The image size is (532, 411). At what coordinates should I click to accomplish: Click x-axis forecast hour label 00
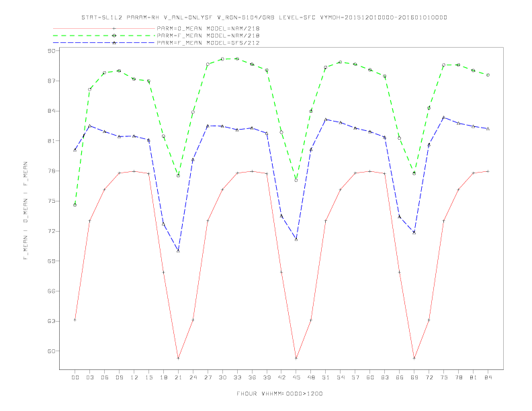(75, 377)
